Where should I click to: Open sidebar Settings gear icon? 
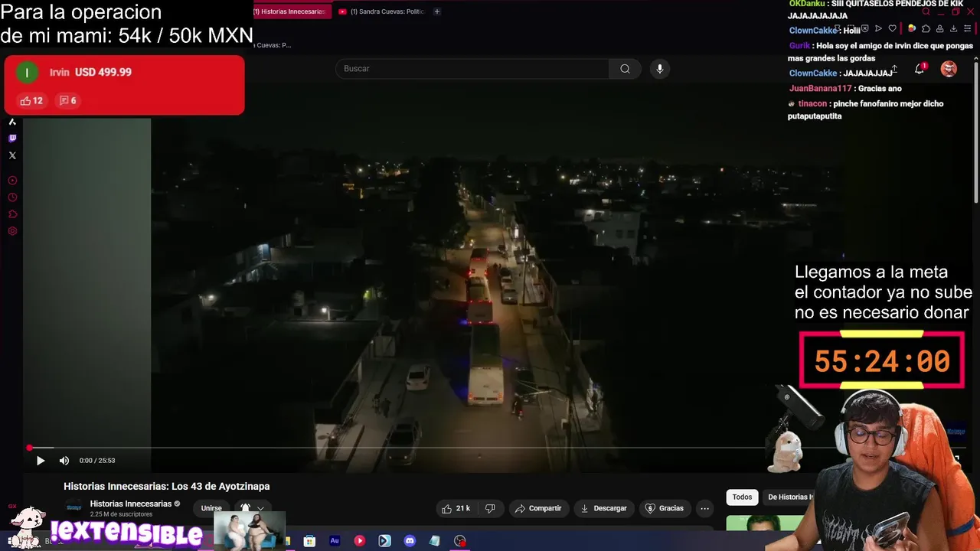(12, 231)
